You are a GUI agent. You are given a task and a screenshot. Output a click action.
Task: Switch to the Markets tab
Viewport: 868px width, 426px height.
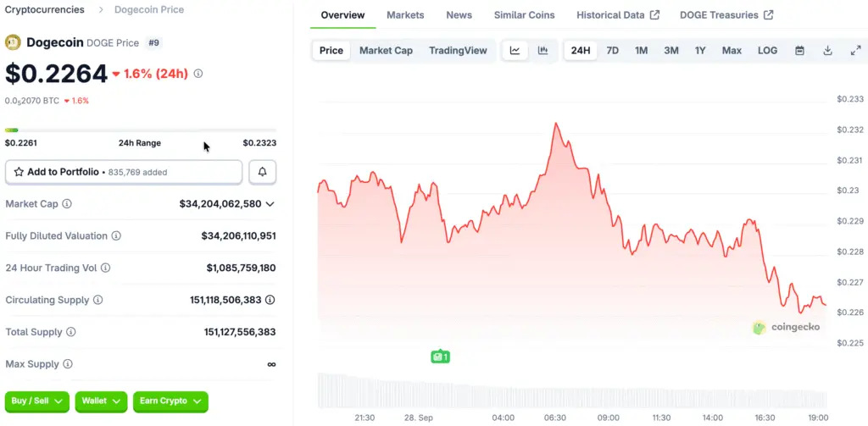pyautogui.click(x=405, y=15)
